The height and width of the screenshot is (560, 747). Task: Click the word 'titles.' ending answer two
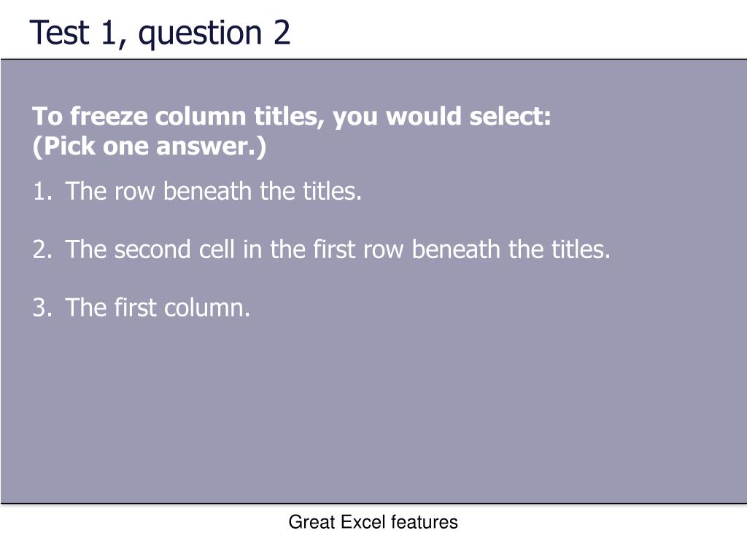coord(581,249)
